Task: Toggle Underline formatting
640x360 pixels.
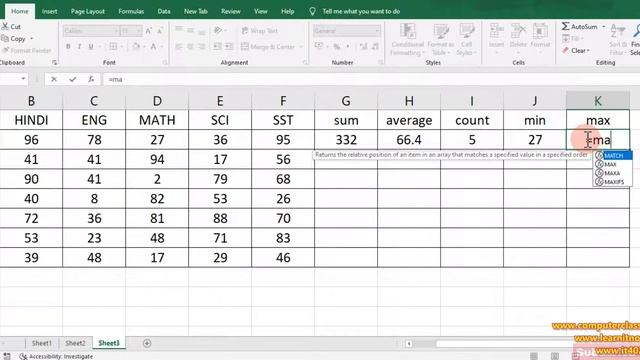Action: coord(91,47)
